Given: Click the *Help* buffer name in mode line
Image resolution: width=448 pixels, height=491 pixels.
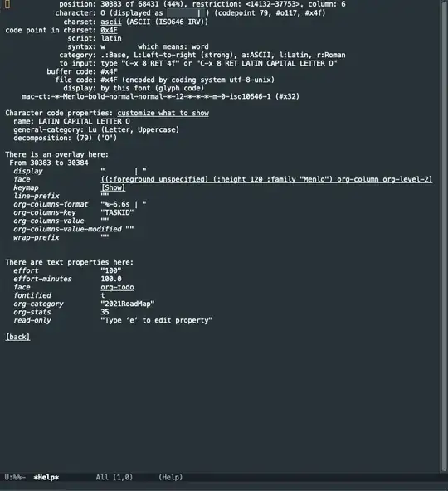Looking at the screenshot, I should (x=46, y=478).
